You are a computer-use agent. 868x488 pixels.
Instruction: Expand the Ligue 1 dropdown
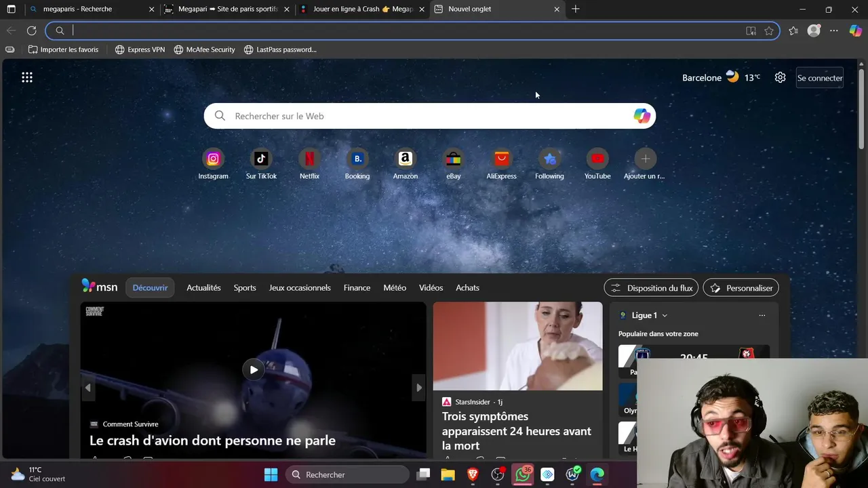[x=665, y=315]
